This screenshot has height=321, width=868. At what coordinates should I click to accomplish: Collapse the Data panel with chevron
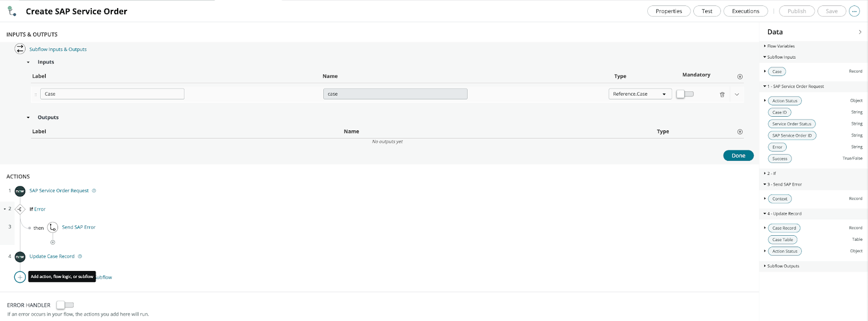tap(860, 32)
